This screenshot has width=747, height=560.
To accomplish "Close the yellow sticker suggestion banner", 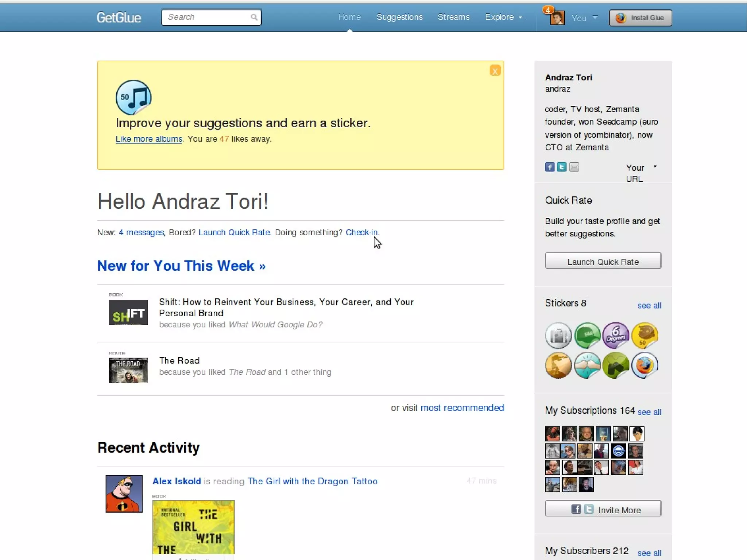I will click(495, 71).
